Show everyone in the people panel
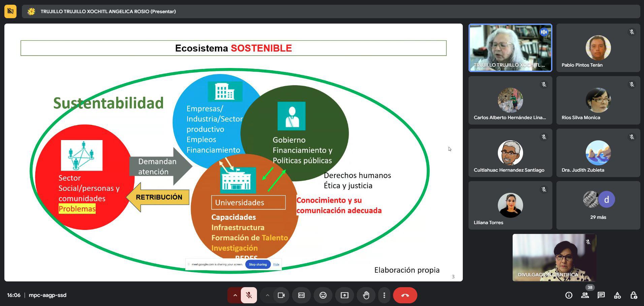This screenshot has height=306, width=644. 585,295
